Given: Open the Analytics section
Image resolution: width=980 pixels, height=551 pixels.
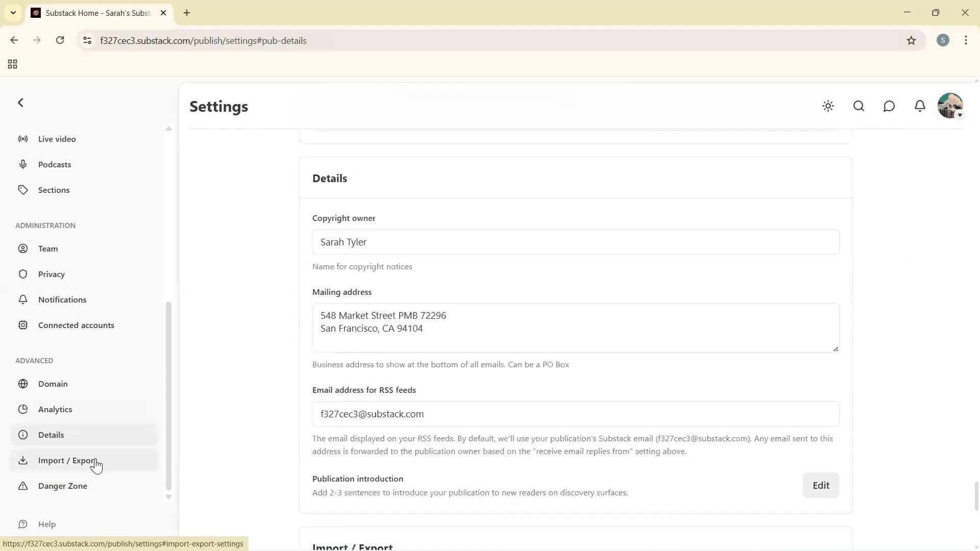Looking at the screenshot, I should 55,409.
